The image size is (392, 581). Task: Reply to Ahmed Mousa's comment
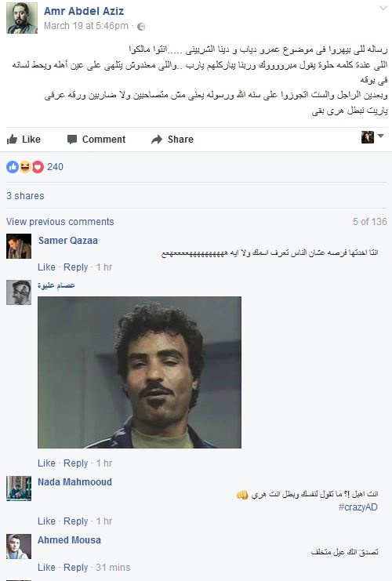(75, 568)
